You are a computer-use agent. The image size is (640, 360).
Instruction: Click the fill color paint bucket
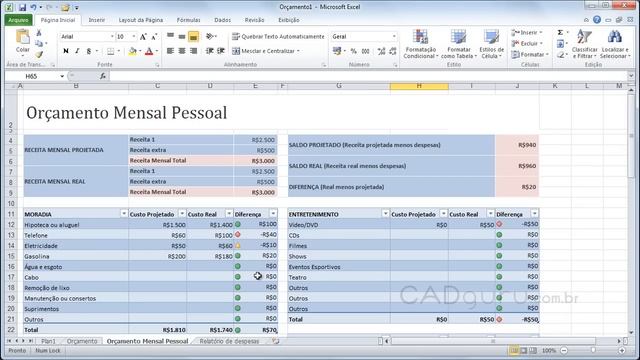coord(132,51)
